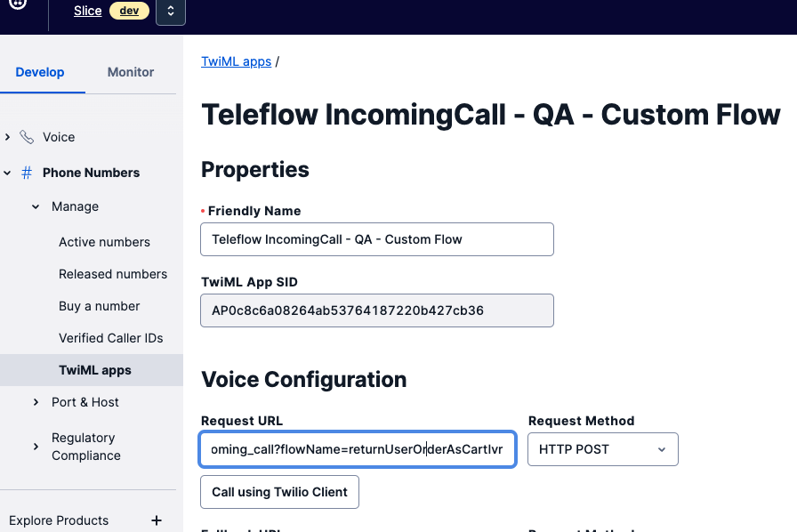The height and width of the screenshot is (532, 797).
Task: Open the Request Method dropdown
Action: 602,449
